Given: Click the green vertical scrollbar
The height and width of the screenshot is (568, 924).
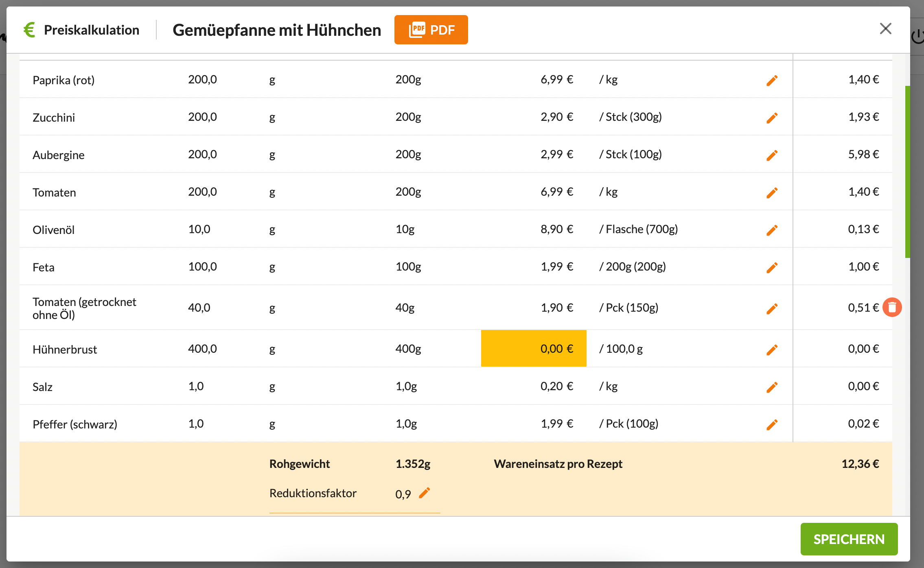Looking at the screenshot, I should [907, 172].
